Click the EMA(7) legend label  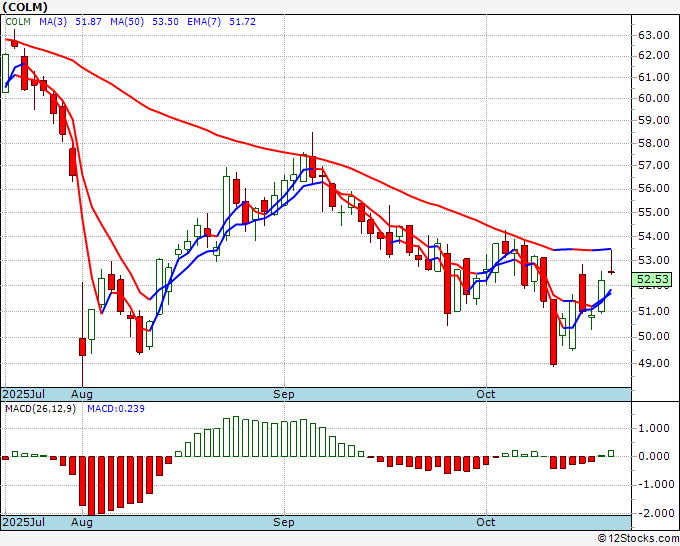coord(204,21)
